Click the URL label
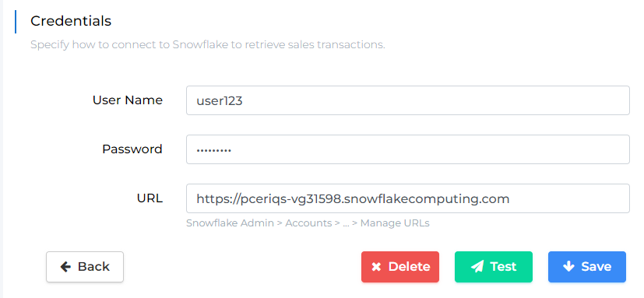This screenshot has height=298, width=644. click(x=150, y=198)
